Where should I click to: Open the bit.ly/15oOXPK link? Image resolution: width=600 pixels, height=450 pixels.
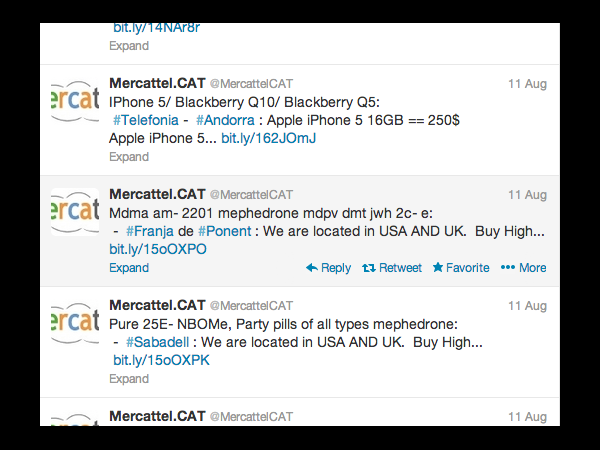tap(161, 360)
